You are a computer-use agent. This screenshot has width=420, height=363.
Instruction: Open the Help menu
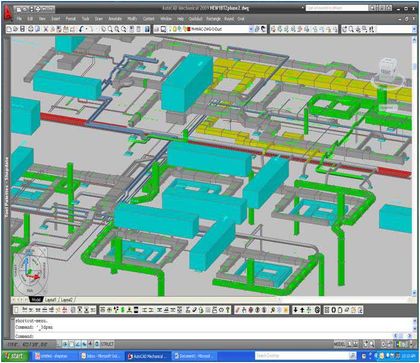pyautogui.click(x=180, y=19)
